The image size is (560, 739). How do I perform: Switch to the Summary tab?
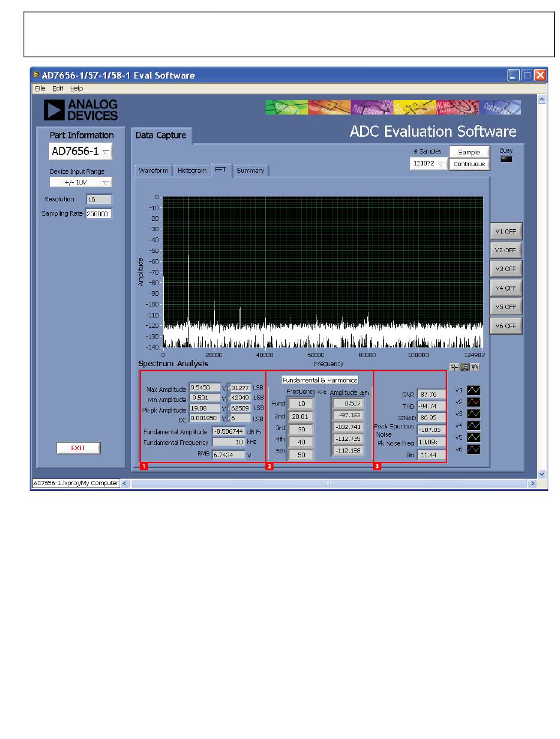click(x=251, y=170)
